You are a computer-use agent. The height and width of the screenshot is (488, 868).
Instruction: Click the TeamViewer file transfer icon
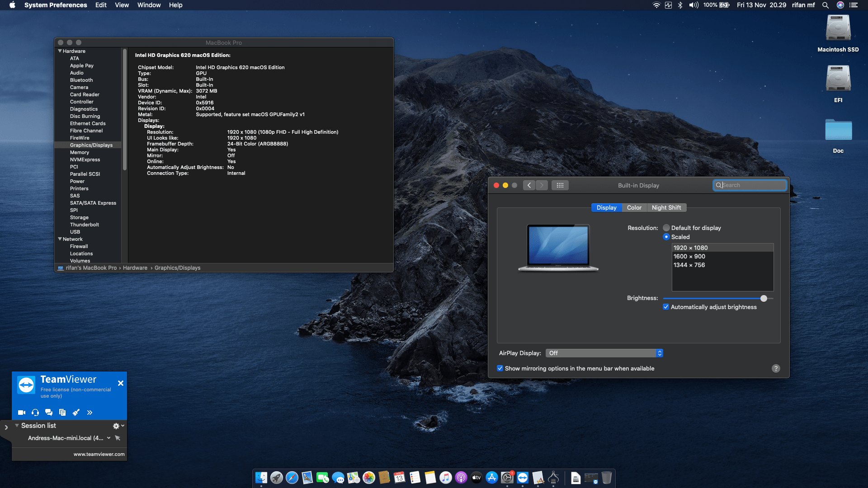(x=62, y=413)
